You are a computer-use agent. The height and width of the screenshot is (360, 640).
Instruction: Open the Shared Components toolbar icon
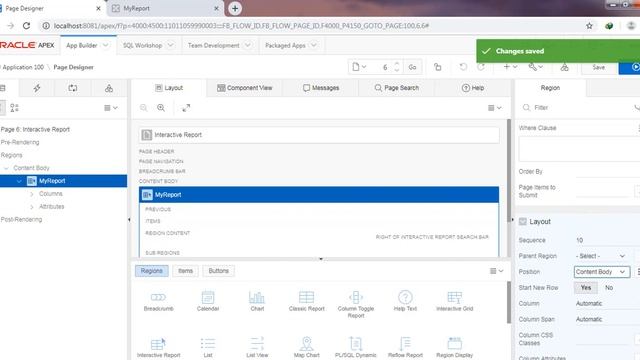[x=564, y=67]
